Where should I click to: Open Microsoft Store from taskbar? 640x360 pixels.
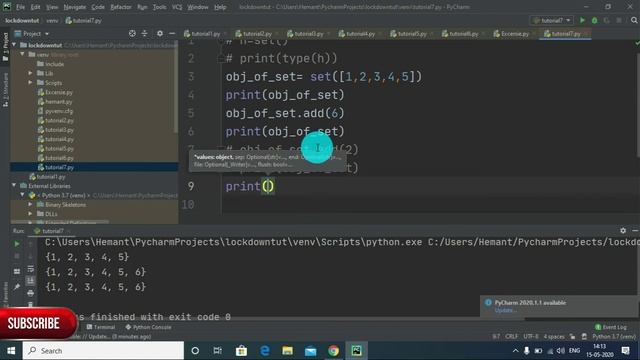click(241, 351)
